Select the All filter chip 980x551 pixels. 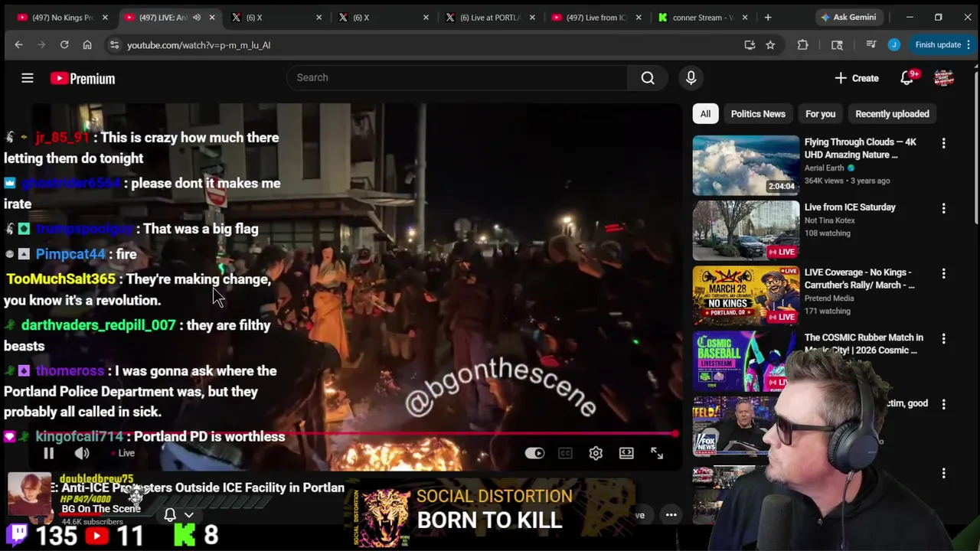pyautogui.click(x=705, y=114)
